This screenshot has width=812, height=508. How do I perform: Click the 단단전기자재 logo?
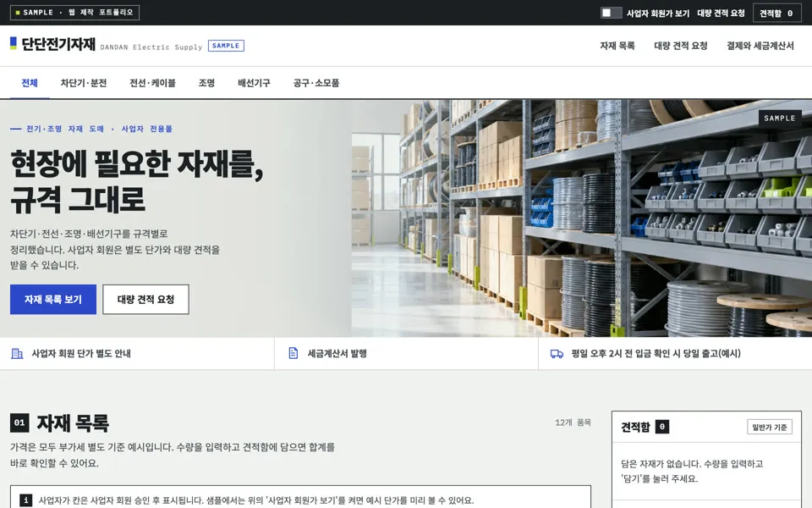52,44
